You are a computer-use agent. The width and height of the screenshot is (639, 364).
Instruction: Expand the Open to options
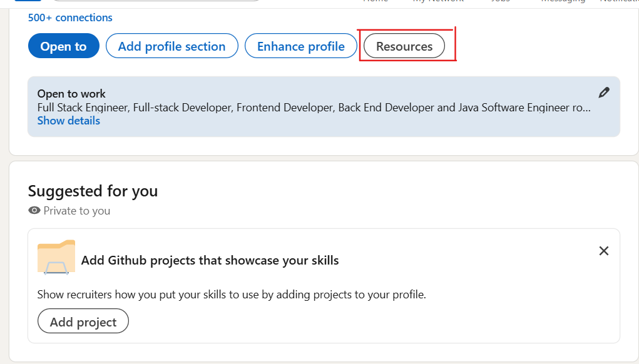click(63, 46)
